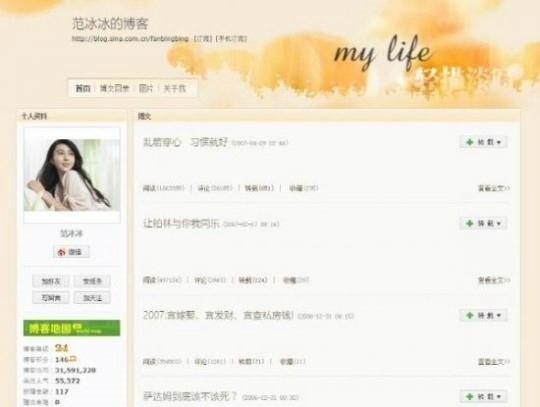The height and width of the screenshot is (407, 540).
Task: Click the blog points medal icon next to 146
Action: click(72, 359)
